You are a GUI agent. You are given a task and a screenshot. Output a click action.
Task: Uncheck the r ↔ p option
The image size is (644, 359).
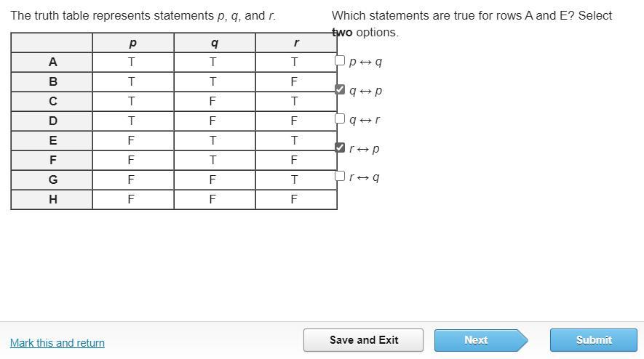tap(340, 148)
